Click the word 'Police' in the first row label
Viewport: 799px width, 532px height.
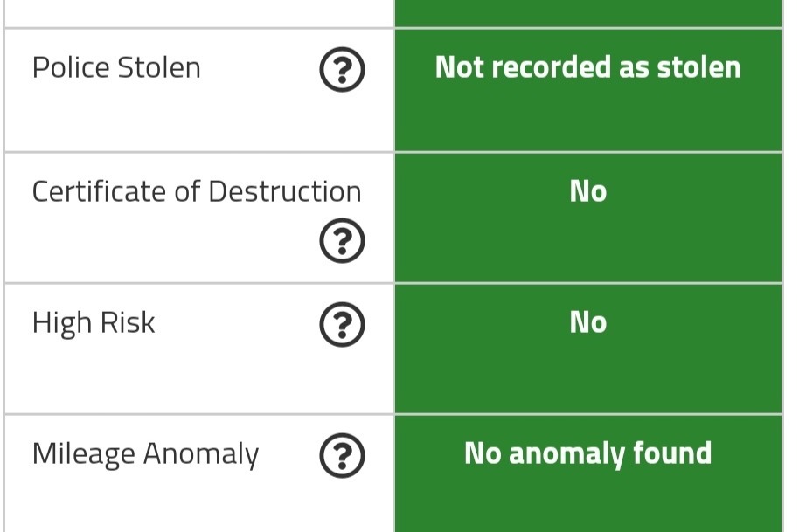click(x=71, y=68)
